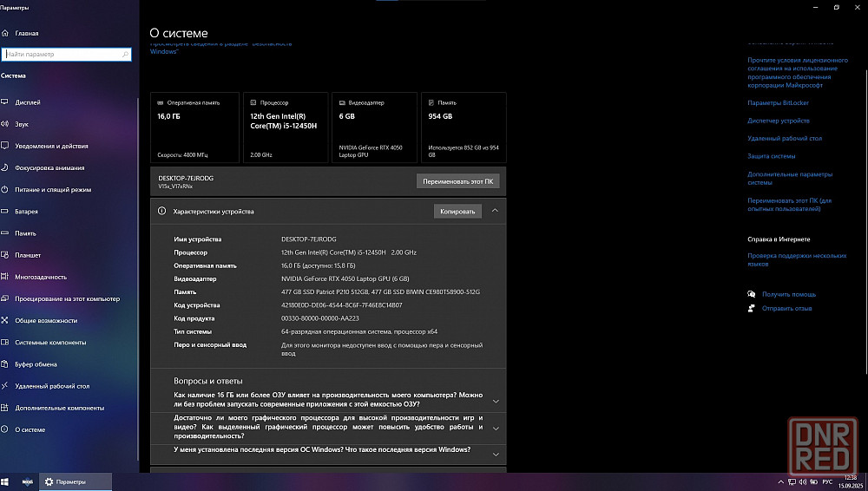
Task: Expand the graphics processor question
Action: coord(496,428)
